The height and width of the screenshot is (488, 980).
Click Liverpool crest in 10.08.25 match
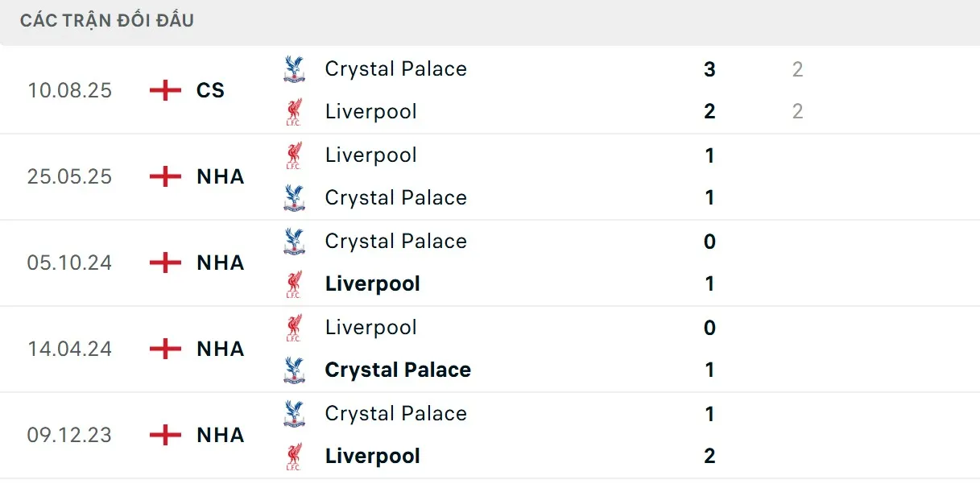tap(294, 112)
